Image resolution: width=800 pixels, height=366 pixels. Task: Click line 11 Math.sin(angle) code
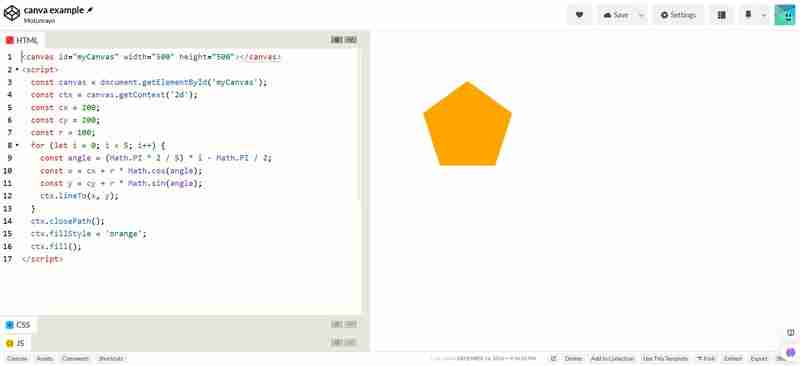pos(121,183)
